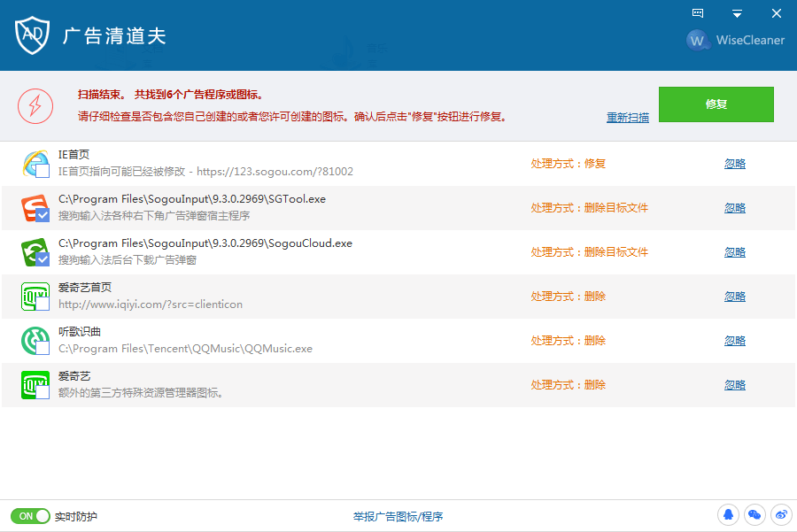Select 处理方式：删除 for 爱奇艺首页
Image resolution: width=797 pixels, height=532 pixels.
(569, 297)
